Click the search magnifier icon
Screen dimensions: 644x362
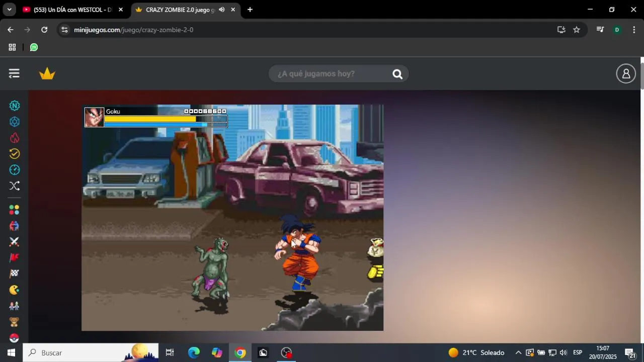point(397,74)
